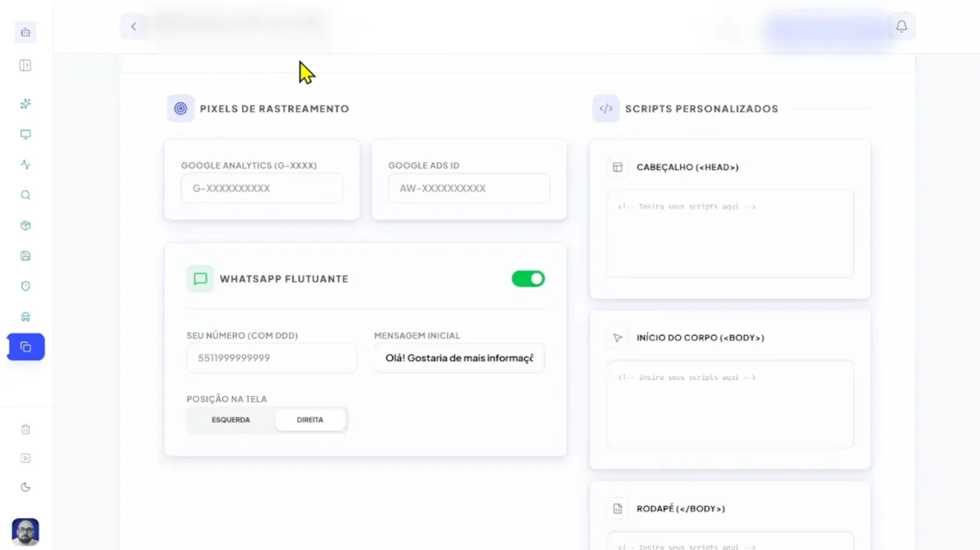Open the trash icon in the sidebar

[x=25, y=429]
